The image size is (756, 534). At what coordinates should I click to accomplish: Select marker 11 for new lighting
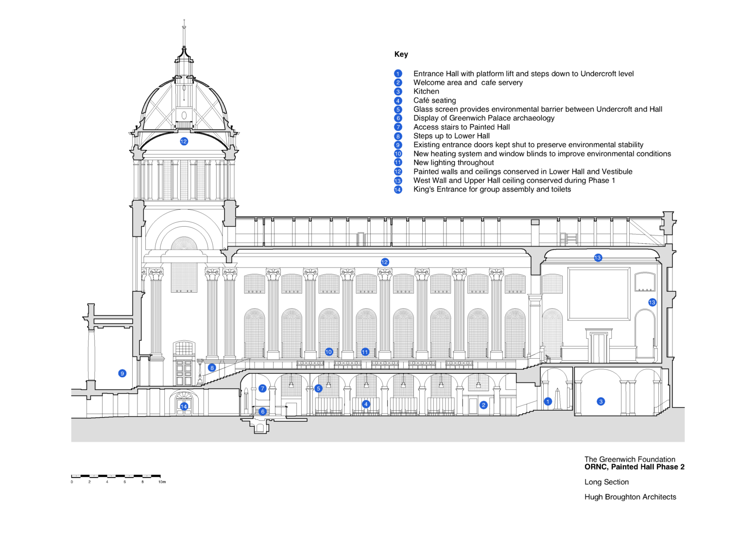pyautogui.click(x=365, y=351)
